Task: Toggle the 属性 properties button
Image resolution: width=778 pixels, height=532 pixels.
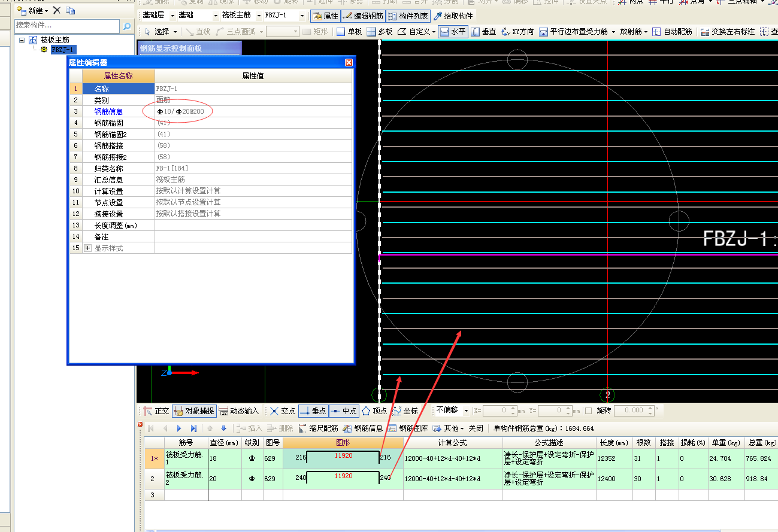Action: 325,16
